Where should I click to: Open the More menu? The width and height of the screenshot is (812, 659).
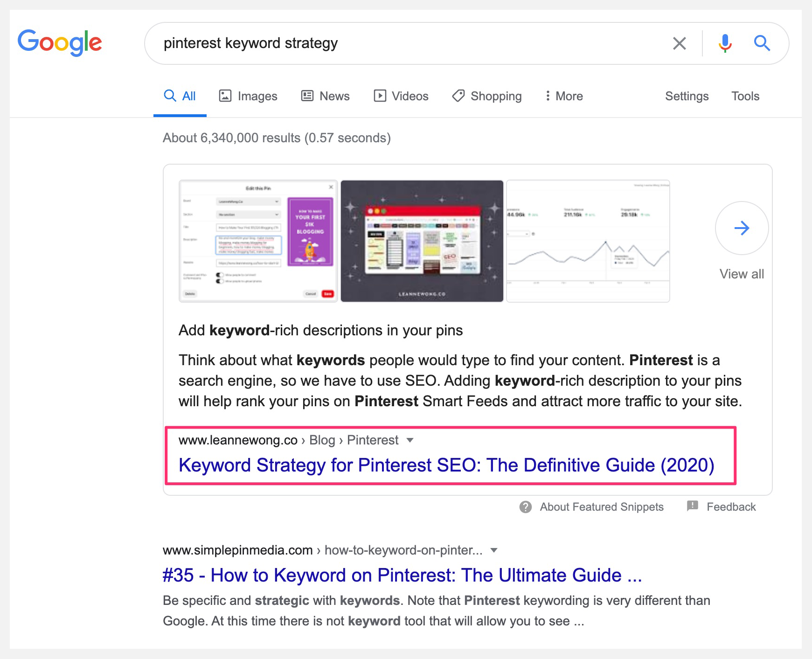564,96
